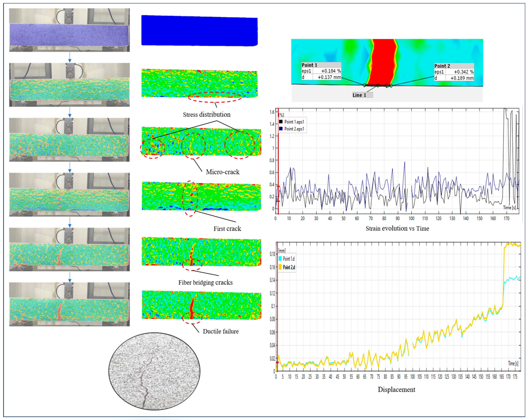The height and width of the screenshot is (420, 528).
Task: Click the First crack annotation text
Action: (x=227, y=229)
